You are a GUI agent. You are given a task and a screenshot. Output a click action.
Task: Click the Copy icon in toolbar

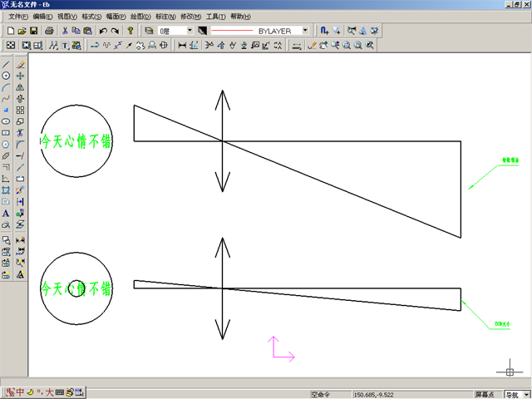76,31
